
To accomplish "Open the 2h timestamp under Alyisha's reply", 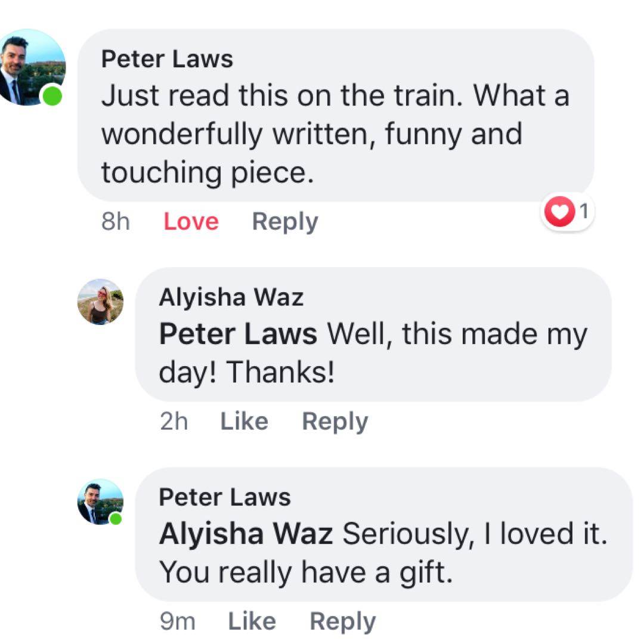I will [174, 422].
